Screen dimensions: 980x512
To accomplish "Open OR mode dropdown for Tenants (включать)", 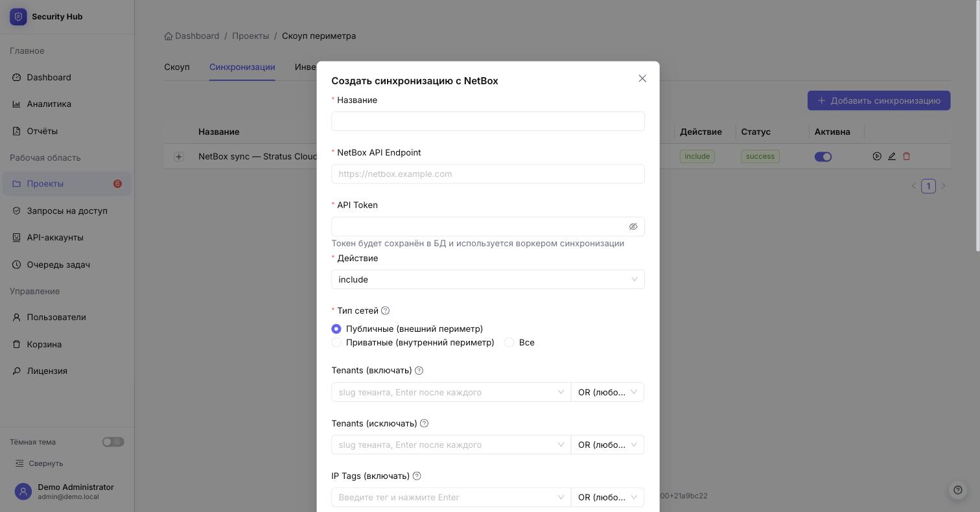I will point(607,392).
